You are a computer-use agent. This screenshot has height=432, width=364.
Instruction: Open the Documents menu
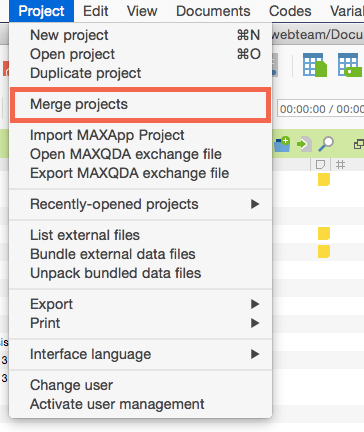(213, 11)
